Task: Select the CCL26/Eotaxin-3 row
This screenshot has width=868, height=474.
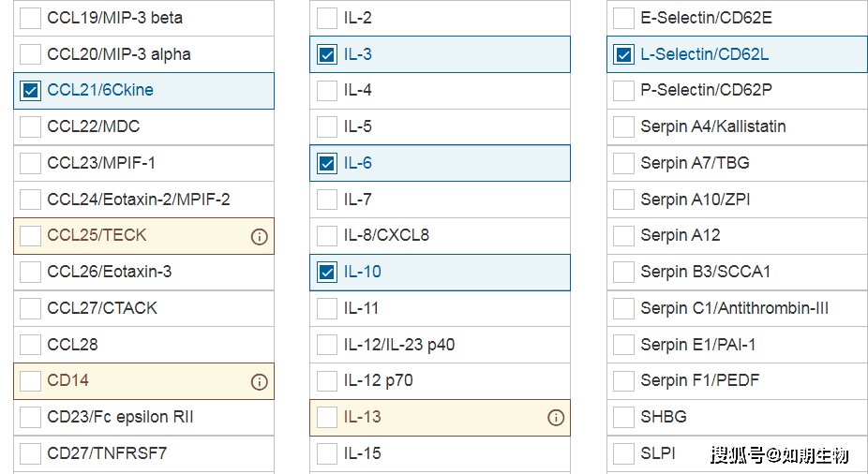Action: point(144,272)
